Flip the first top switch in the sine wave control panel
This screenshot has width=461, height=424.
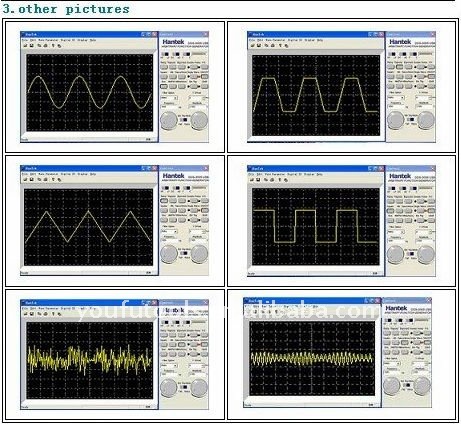point(165,54)
